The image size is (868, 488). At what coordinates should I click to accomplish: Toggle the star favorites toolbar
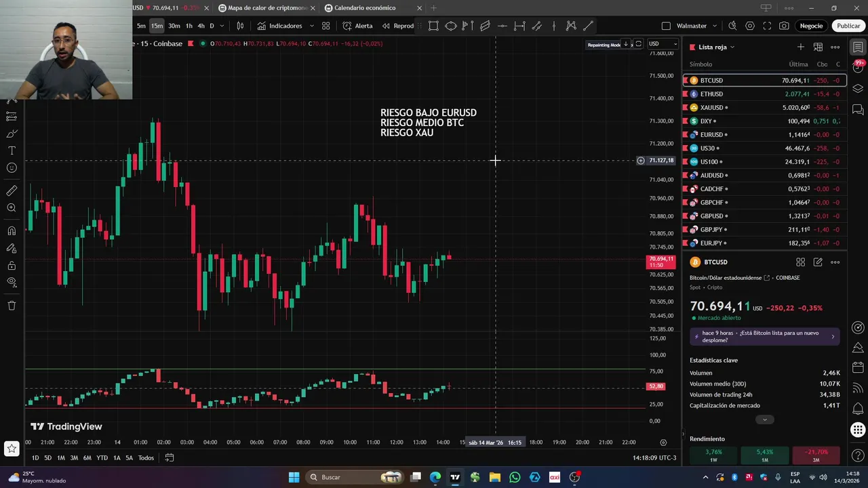12,448
